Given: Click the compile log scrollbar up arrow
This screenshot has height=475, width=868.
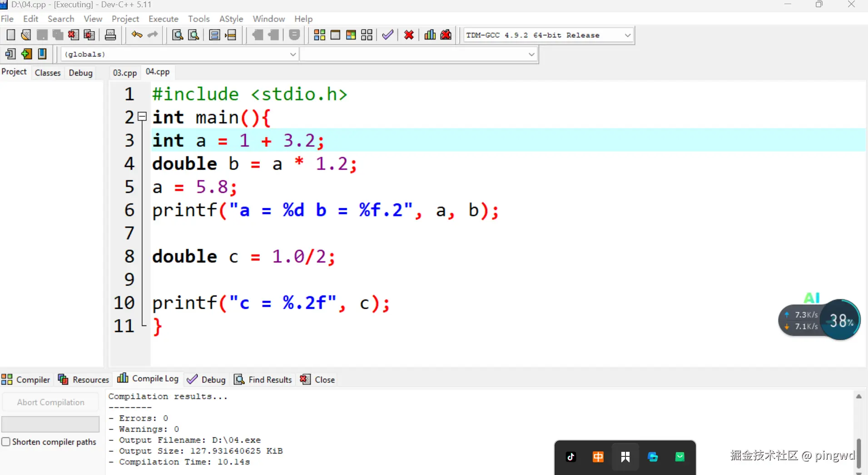Looking at the screenshot, I should click(x=858, y=397).
